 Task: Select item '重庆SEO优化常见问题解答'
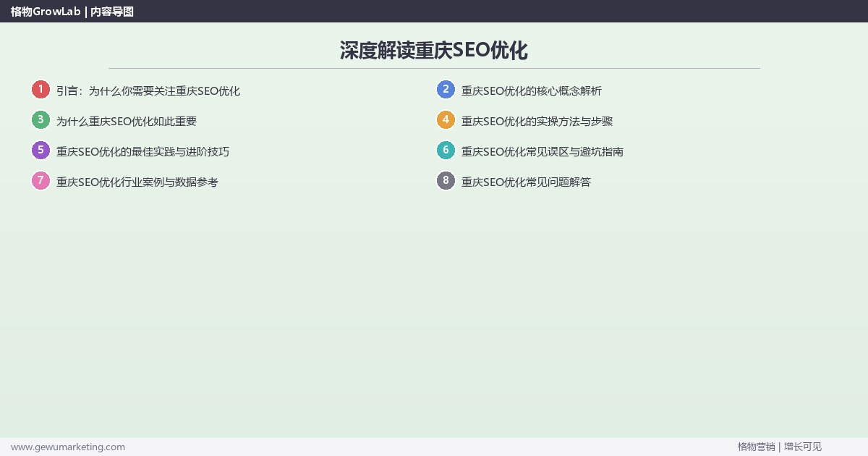tap(527, 182)
